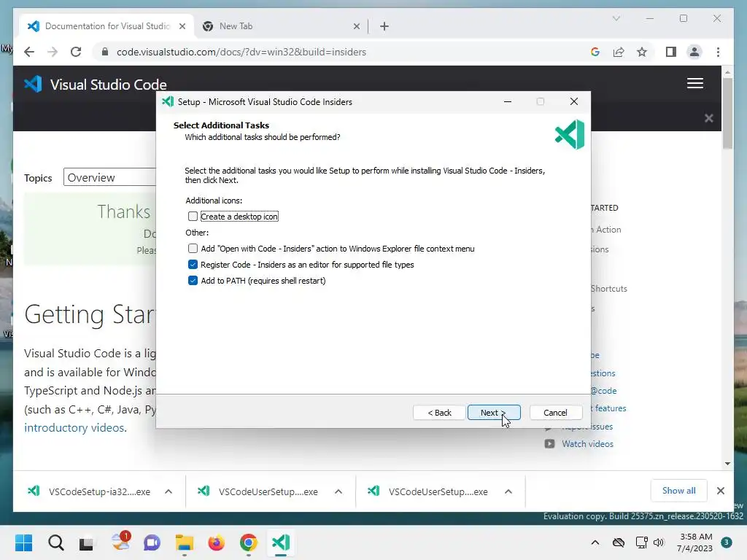The height and width of the screenshot is (560, 747).
Task: Open the weather widget with the notification badge
Action: [120, 542]
